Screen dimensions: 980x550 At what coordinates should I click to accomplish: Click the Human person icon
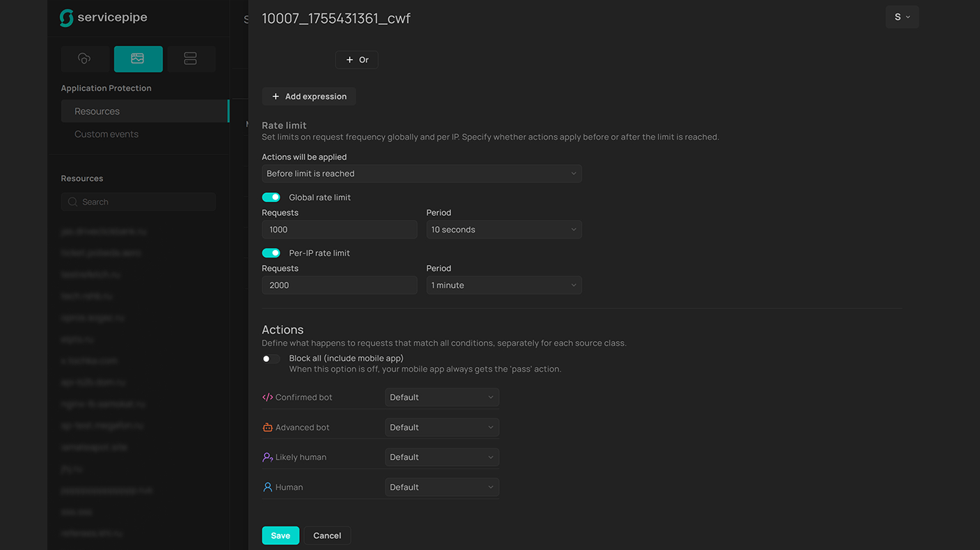pos(267,487)
